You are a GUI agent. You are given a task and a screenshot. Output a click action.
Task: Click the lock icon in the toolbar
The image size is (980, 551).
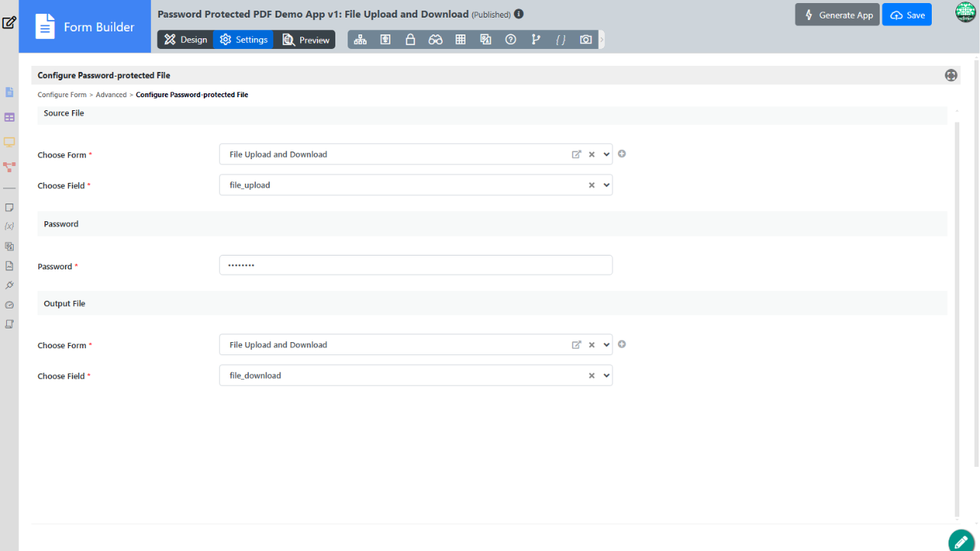(x=410, y=40)
